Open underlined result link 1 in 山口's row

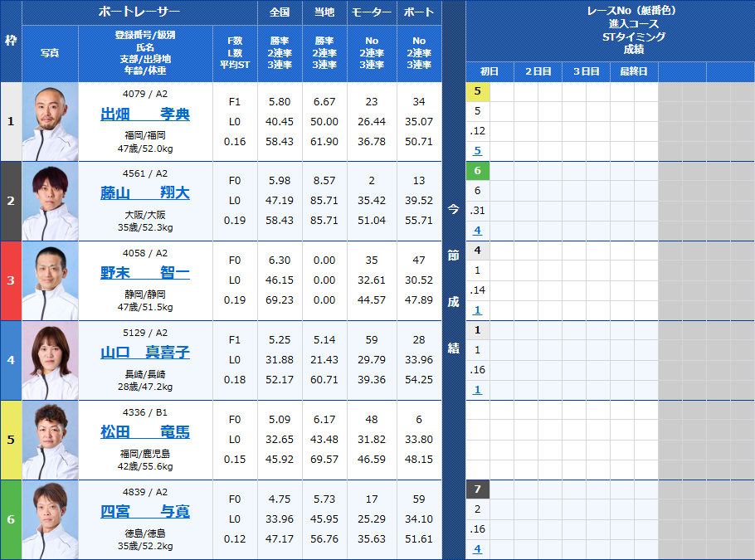click(x=475, y=389)
